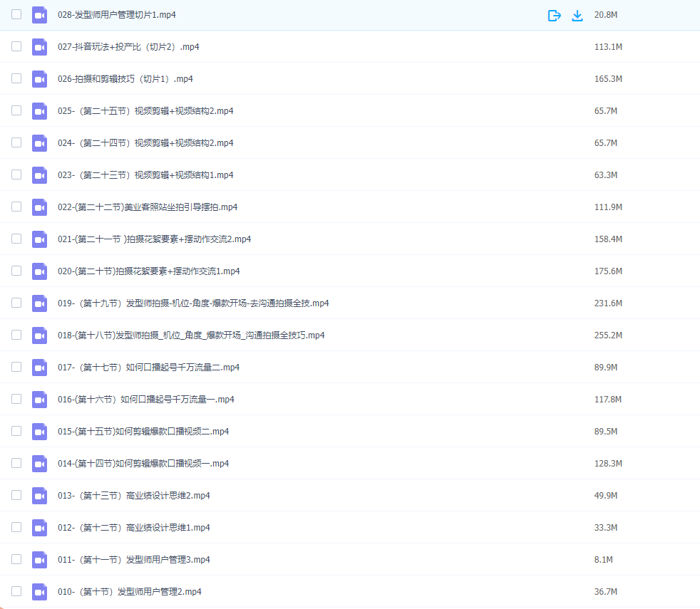Image resolution: width=700 pixels, height=609 pixels.
Task: Click the video icon beside 022 美业客照站坐拍引导摆拍
Action: click(x=39, y=207)
